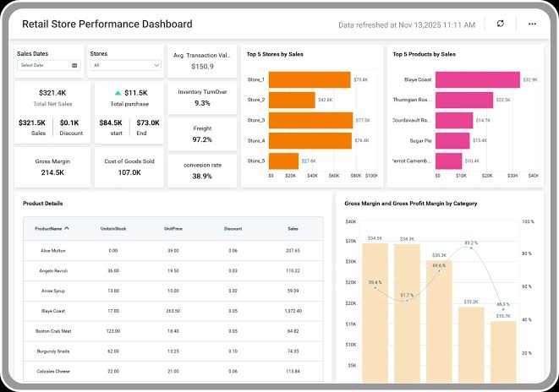Click the 51.7 % line data point
The width and height of the screenshot is (559, 392).
point(407,301)
